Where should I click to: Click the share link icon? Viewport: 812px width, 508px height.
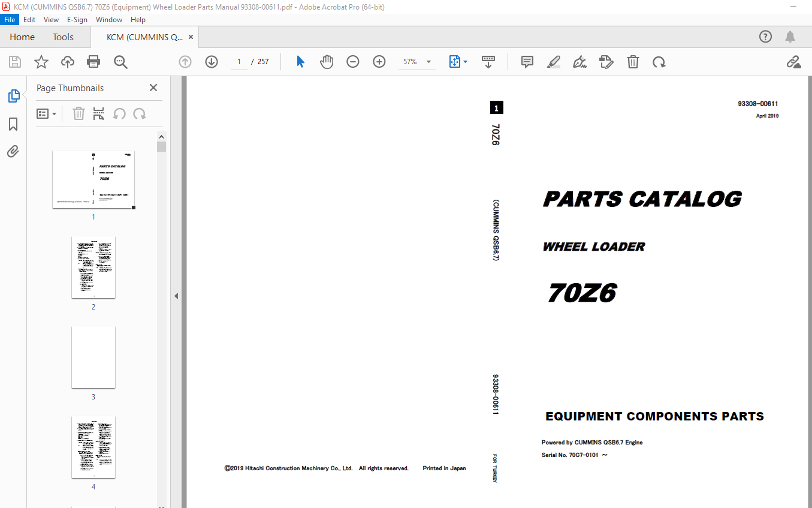pyautogui.click(x=794, y=62)
